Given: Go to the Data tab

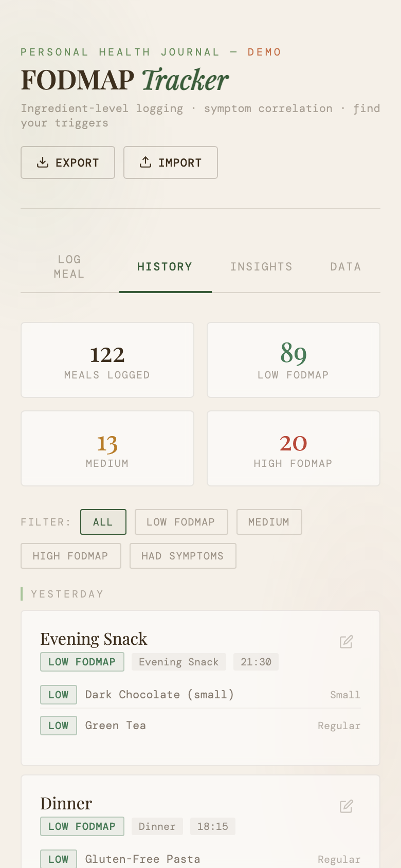Looking at the screenshot, I should pyautogui.click(x=345, y=266).
